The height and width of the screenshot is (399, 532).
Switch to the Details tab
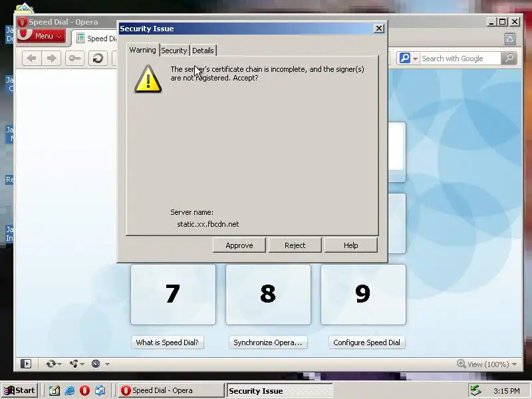pos(203,51)
